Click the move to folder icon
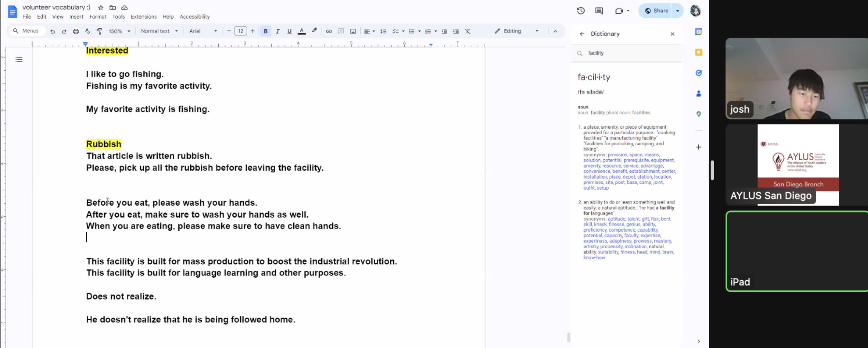The image size is (868, 348). coord(112,8)
